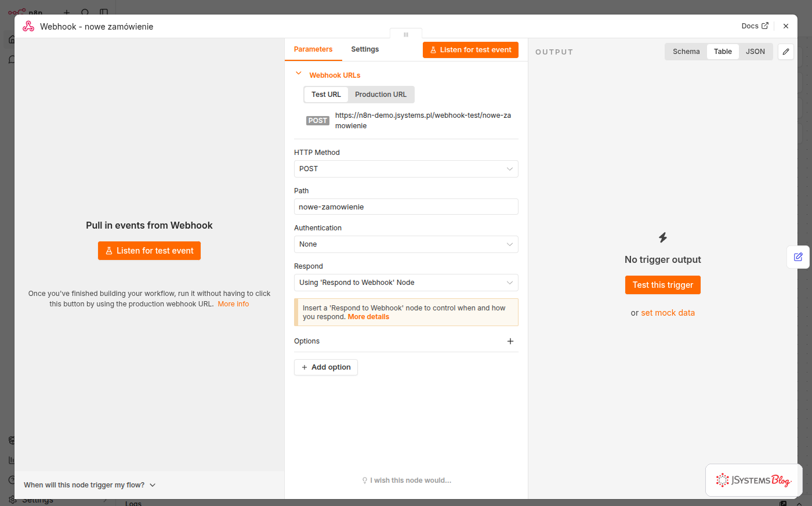This screenshot has width=812, height=506.
Task: Switch to Settings tab
Action: pyautogui.click(x=365, y=49)
